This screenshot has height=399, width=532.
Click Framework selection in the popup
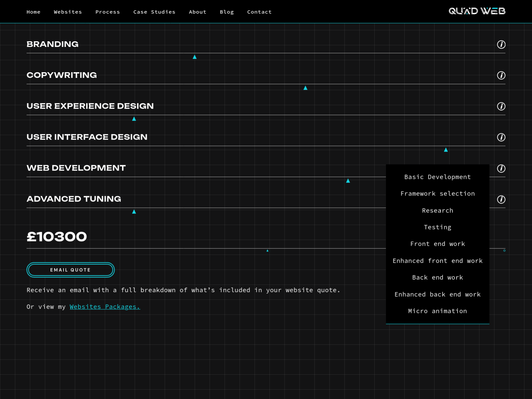point(438,194)
